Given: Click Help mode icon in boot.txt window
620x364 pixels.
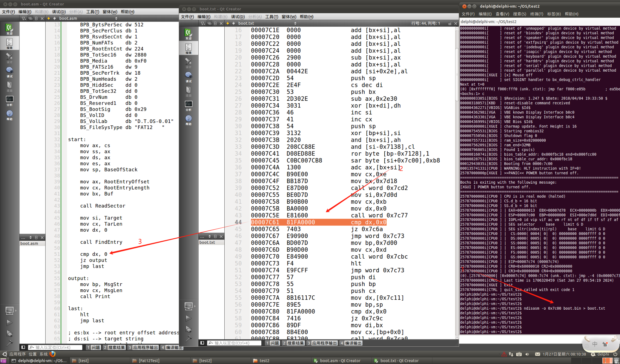Looking at the screenshot, I should pyautogui.click(x=188, y=120).
